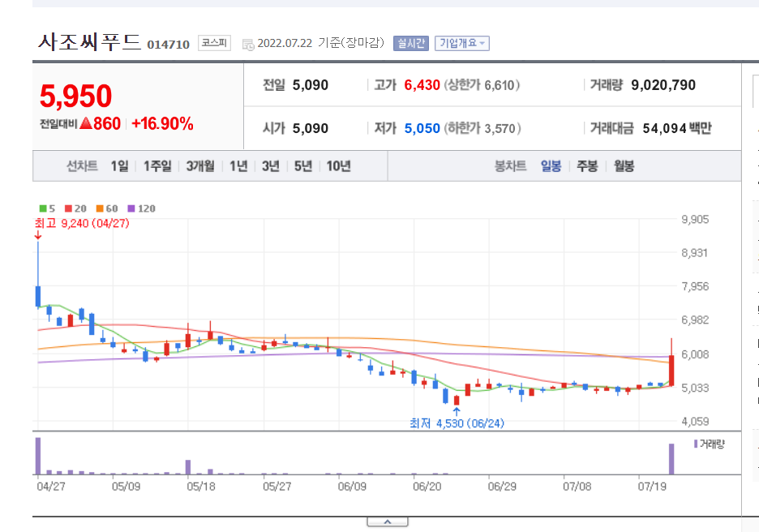The width and height of the screenshot is (759, 532).
Task: Click the calendar icon before 2022.07.22
Action: 248,45
